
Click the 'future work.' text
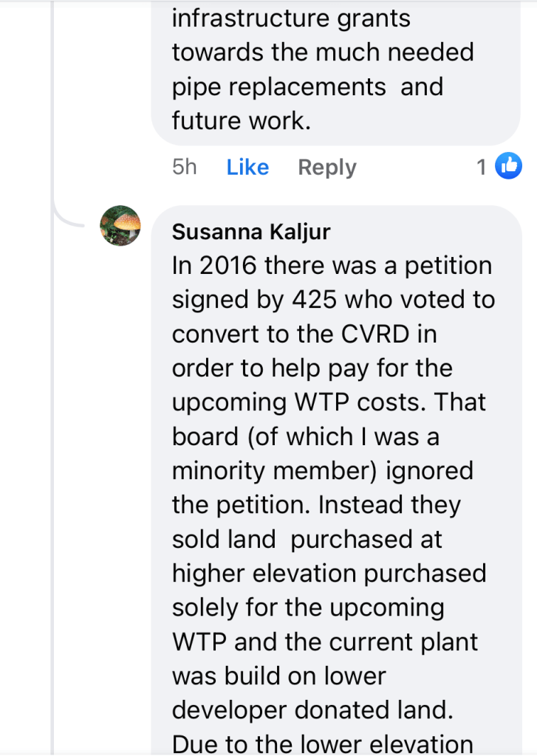[x=241, y=120]
